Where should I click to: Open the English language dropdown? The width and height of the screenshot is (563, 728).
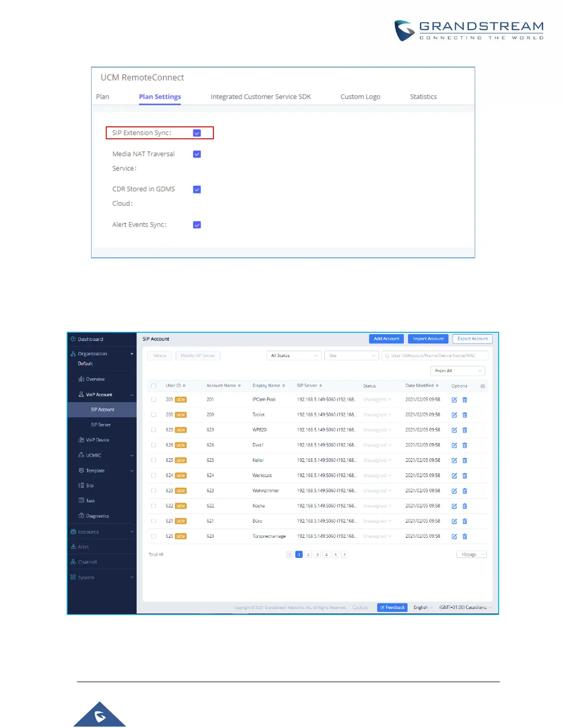(x=423, y=608)
